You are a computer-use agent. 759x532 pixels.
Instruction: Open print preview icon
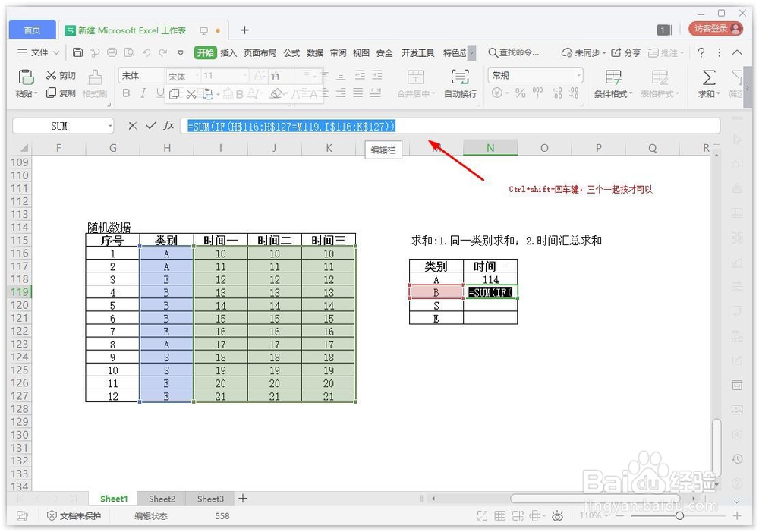(129, 52)
